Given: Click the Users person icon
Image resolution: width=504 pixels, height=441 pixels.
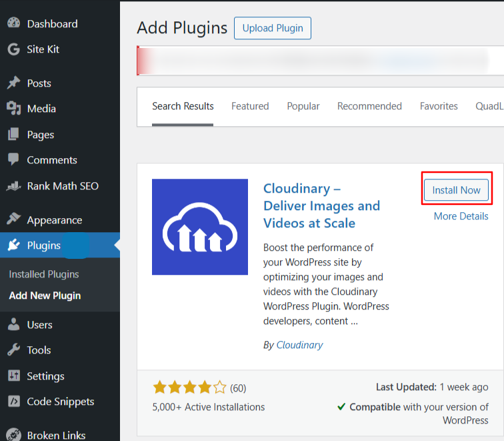Looking at the screenshot, I should tap(13, 324).
